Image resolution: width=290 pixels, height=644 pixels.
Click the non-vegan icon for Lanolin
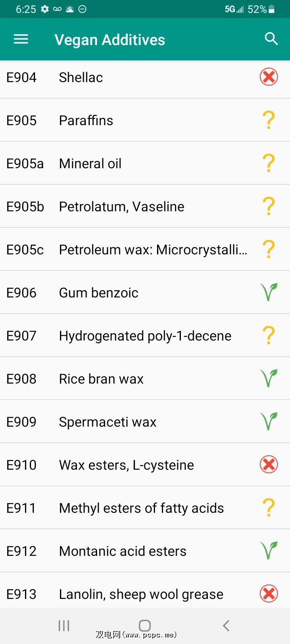click(269, 594)
